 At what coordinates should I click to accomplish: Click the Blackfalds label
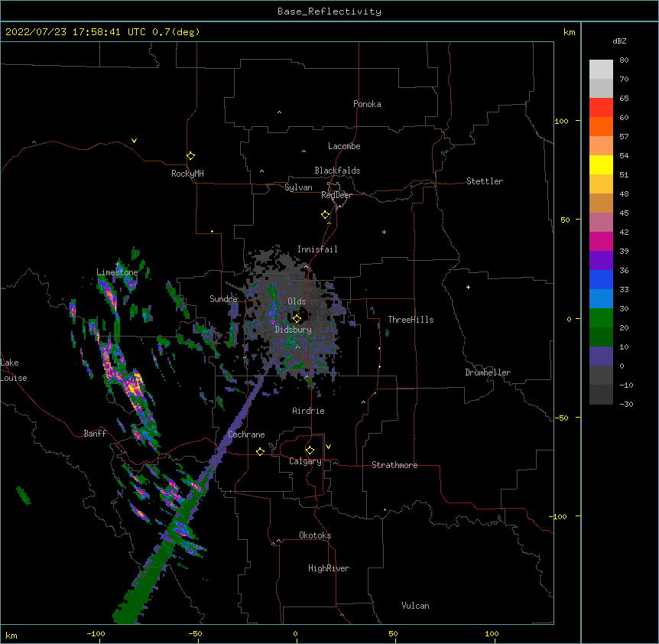point(337,171)
